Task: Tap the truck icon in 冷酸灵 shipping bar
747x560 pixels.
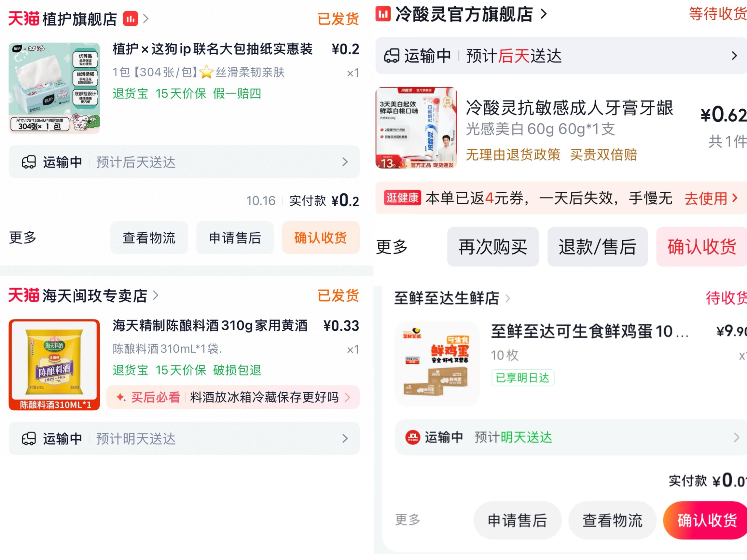Action: tap(392, 56)
